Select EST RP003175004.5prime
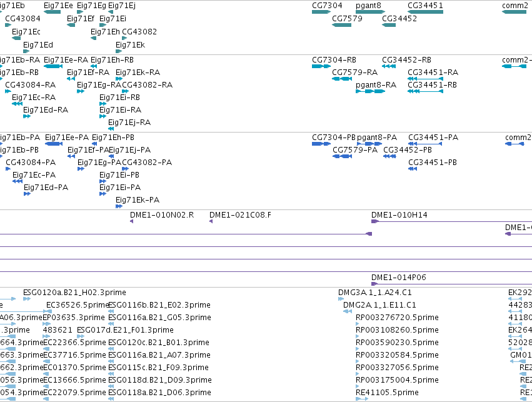Image resolution: width=532 pixels, height=402 pixels. pos(397,380)
